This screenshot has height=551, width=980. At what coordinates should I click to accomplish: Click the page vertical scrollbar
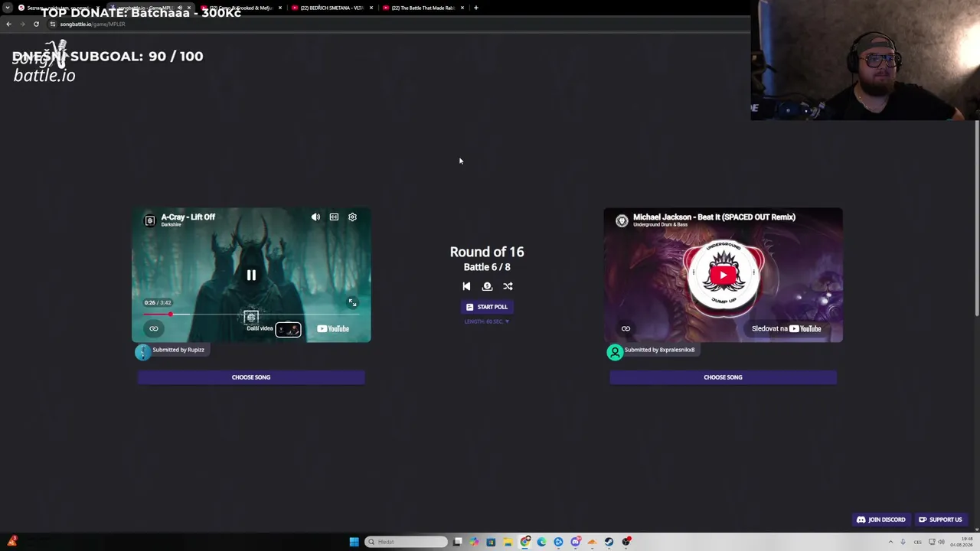tap(977, 218)
